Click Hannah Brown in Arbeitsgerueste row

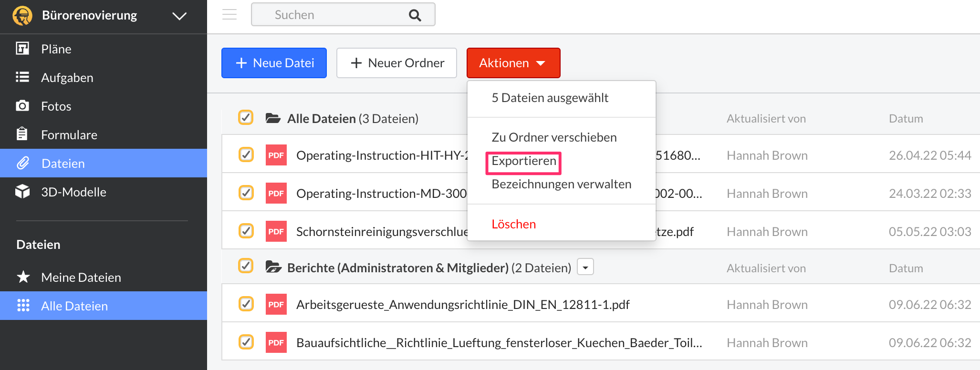pyautogui.click(x=767, y=305)
